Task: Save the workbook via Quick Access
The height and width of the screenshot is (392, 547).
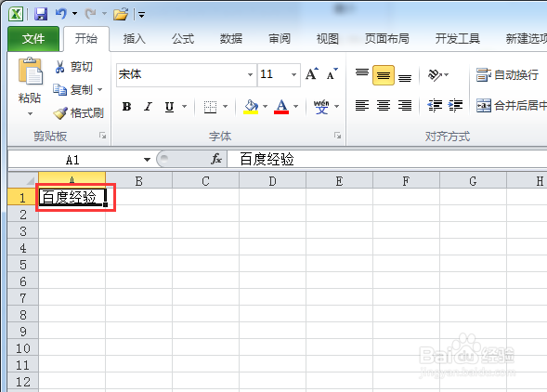Action: point(41,14)
